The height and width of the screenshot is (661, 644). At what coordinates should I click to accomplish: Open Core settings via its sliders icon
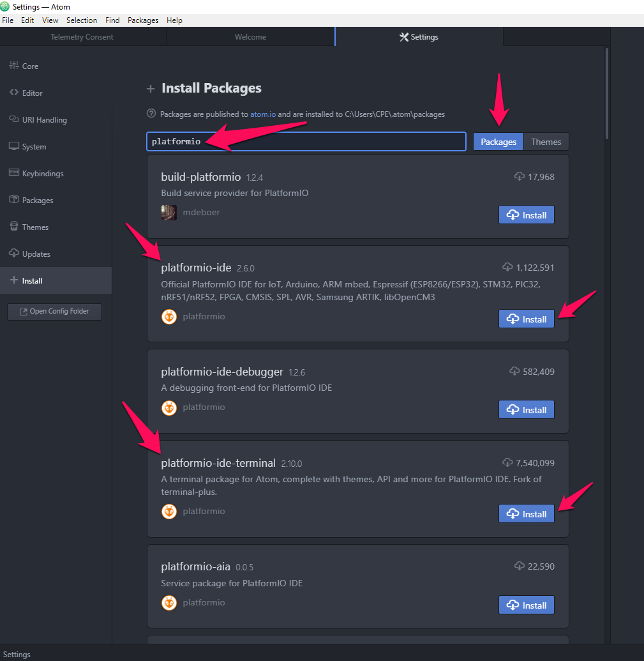coord(14,65)
